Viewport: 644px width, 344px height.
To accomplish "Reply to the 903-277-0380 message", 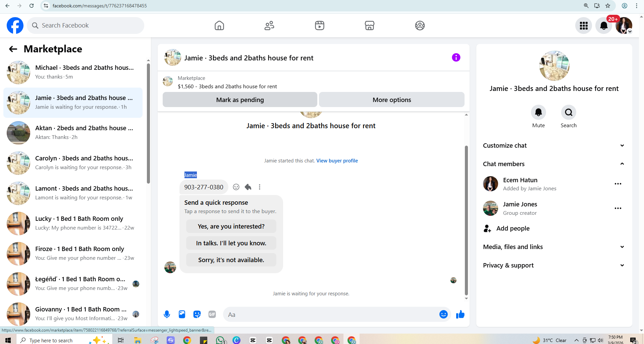I will click(248, 187).
